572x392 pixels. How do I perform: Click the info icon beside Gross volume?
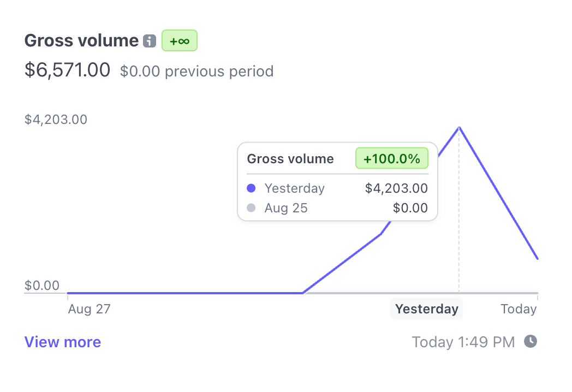pos(150,41)
